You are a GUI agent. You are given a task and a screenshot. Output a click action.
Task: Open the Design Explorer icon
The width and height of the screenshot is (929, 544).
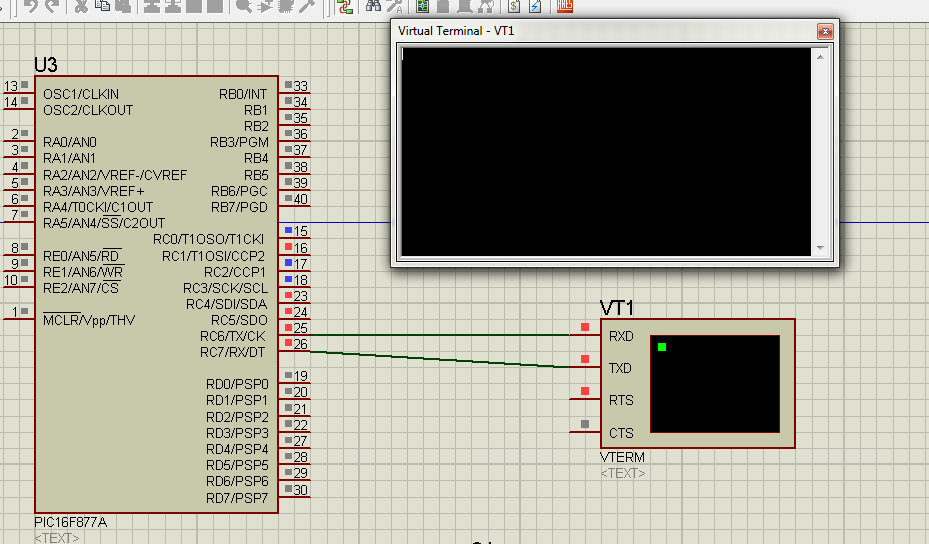pyautogui.click(x=422, y=6)
